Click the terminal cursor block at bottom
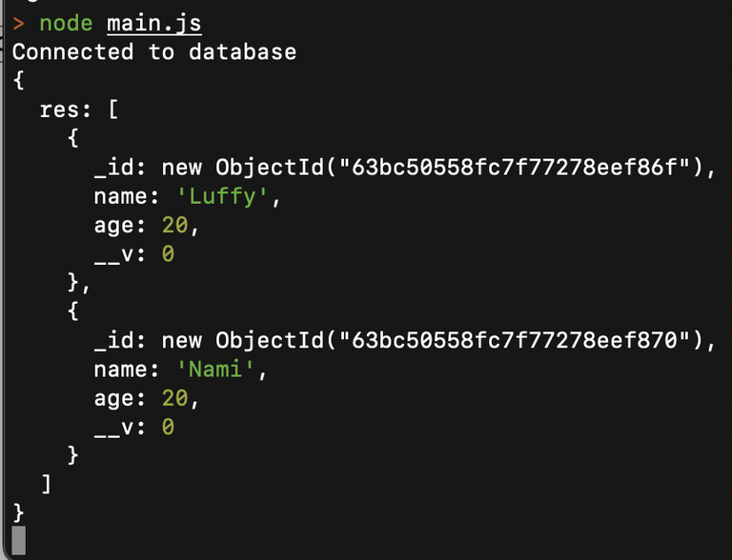Screen dimensions: 732x560 19,541
